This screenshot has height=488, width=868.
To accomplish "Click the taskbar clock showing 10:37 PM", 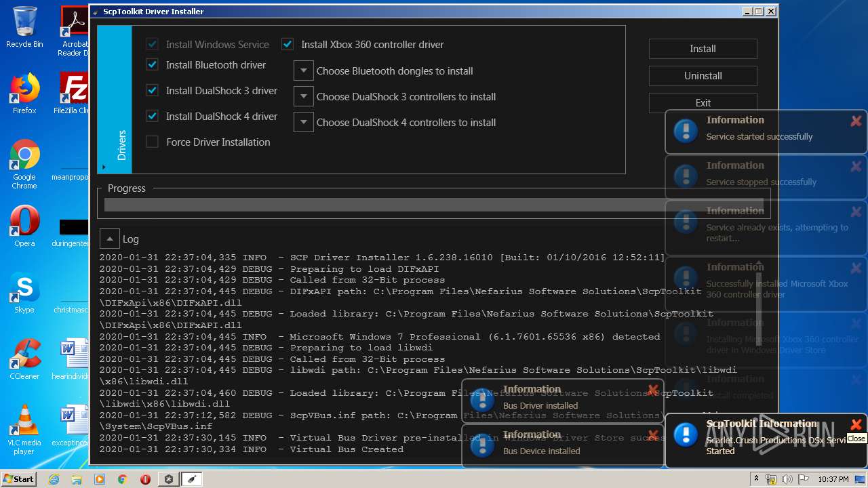I will pos(833,479).
